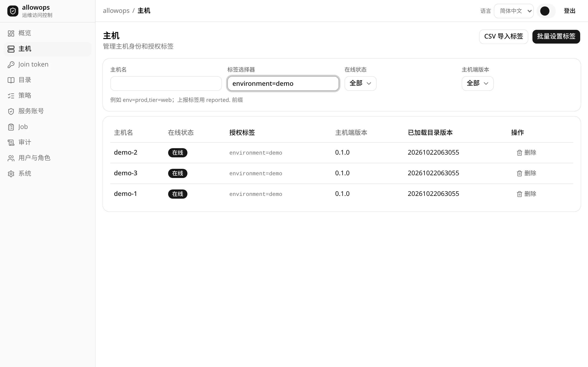Focus the 主机名 filter input field
Viewport: 588px width, 367px height.
(x=166, y=83)
